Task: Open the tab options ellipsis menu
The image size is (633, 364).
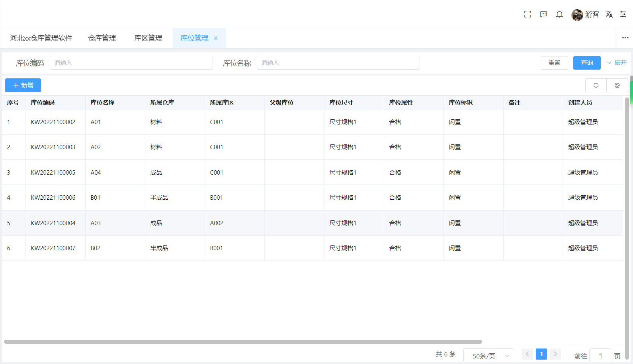Action: 625,38
